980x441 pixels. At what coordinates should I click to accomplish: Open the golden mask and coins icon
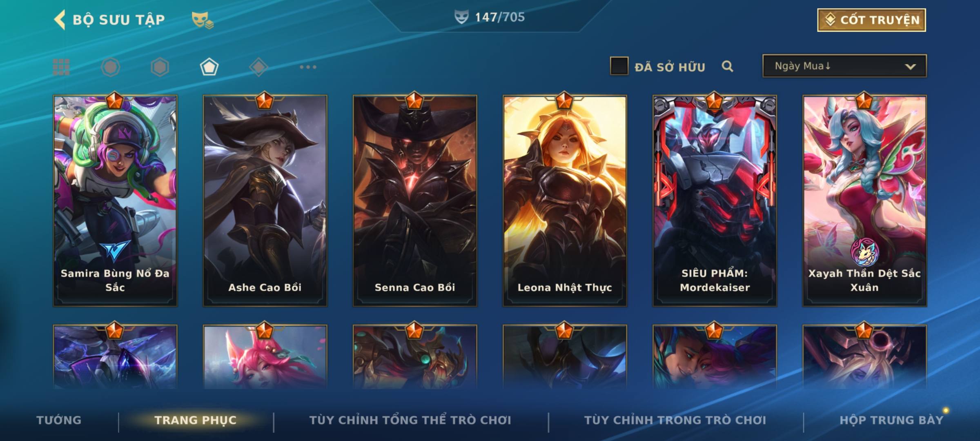[x=203, y=20]
